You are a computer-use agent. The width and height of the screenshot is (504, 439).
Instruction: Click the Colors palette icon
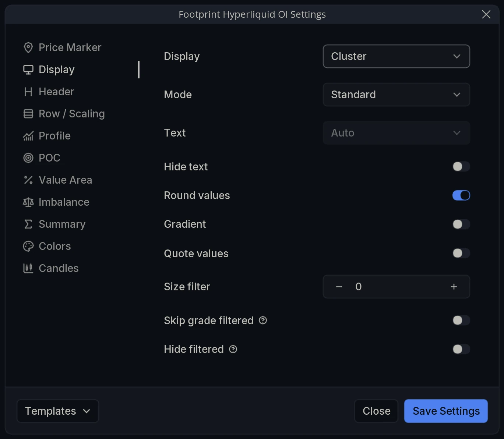[28, 246]
